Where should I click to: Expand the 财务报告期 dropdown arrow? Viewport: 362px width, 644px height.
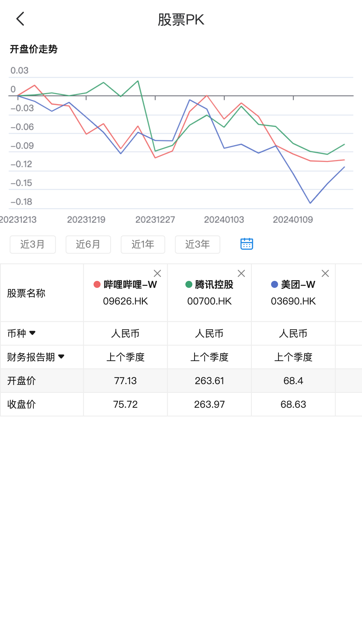pos(61,356)
